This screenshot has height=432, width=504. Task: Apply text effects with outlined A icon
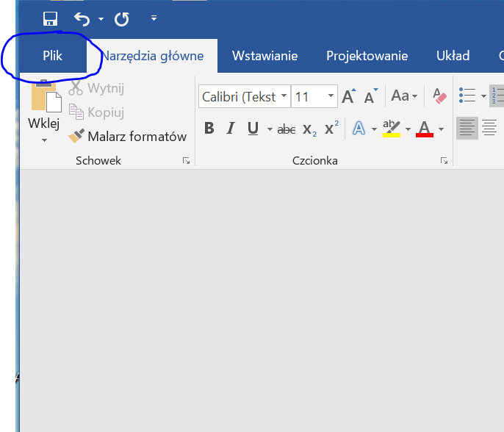(359, 129)
